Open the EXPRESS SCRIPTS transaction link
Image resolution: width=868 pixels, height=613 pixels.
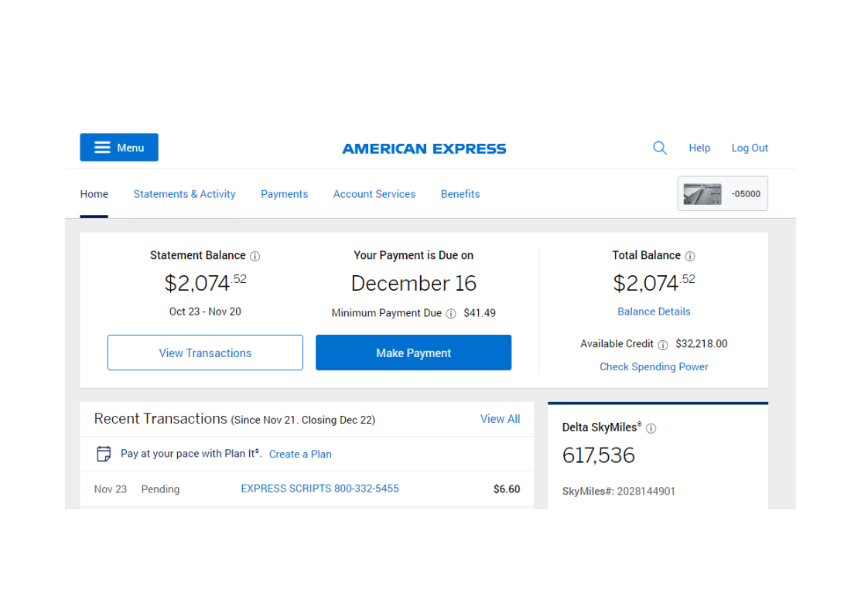[320, 489]
